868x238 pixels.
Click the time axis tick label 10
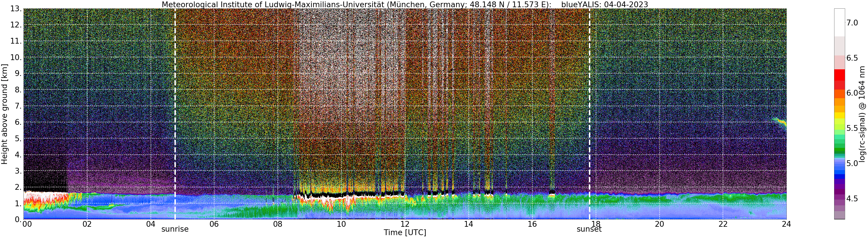(x=341, y=224)
